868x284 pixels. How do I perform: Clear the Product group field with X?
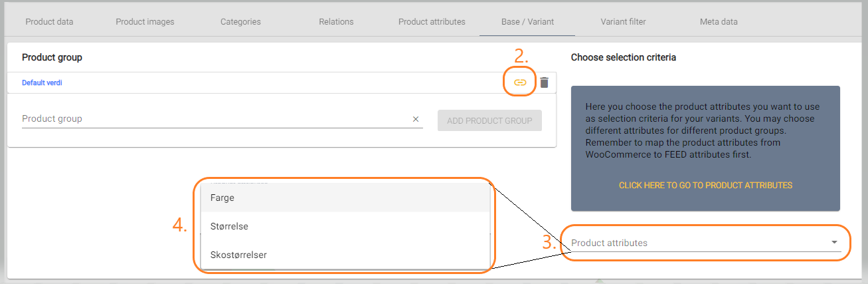click(416, 119)
